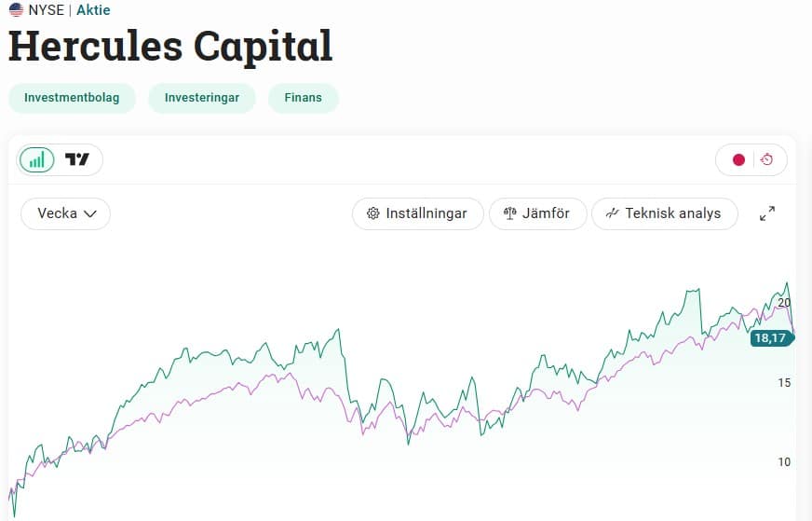Click the gear icon in Inställningar

pos(372,213)
